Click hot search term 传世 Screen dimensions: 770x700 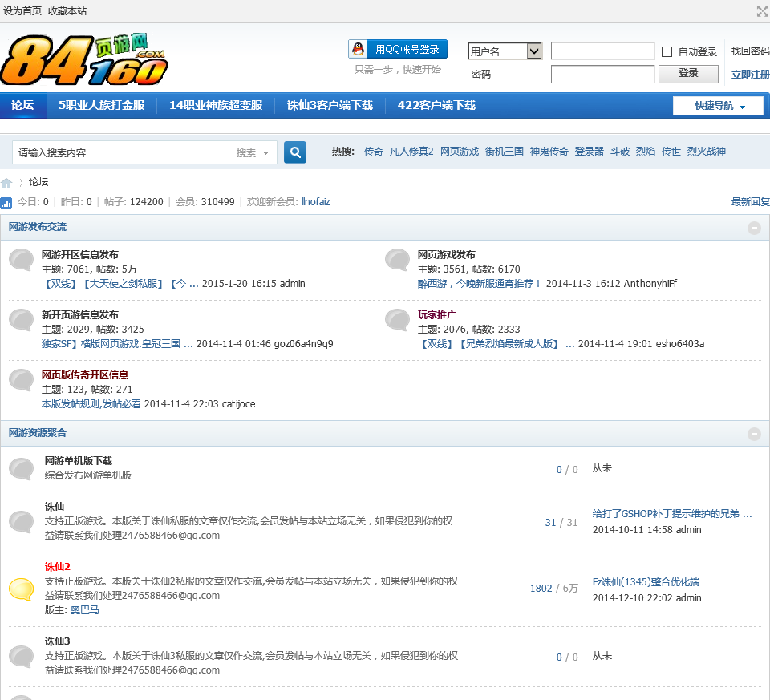[671, 152]
